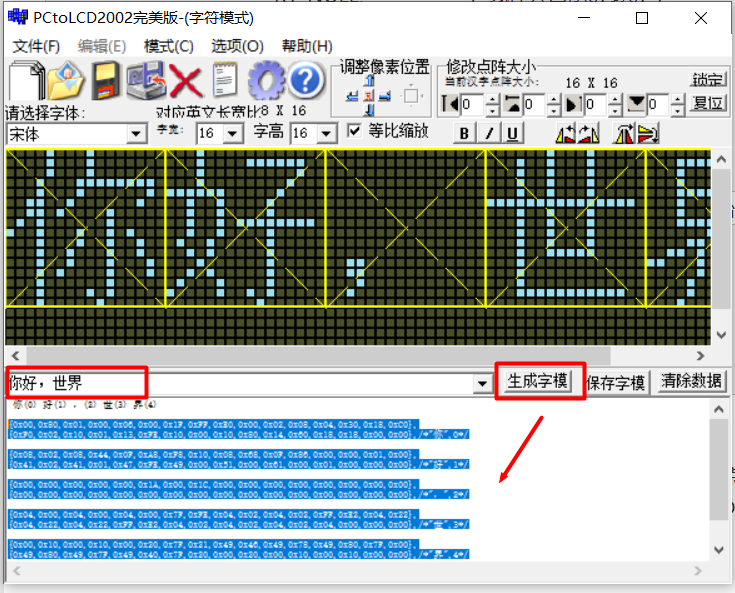The image size is (735, 593).
Task: Open the 字宽 width 16 dropdown
Action: click(x=232, y=134)
